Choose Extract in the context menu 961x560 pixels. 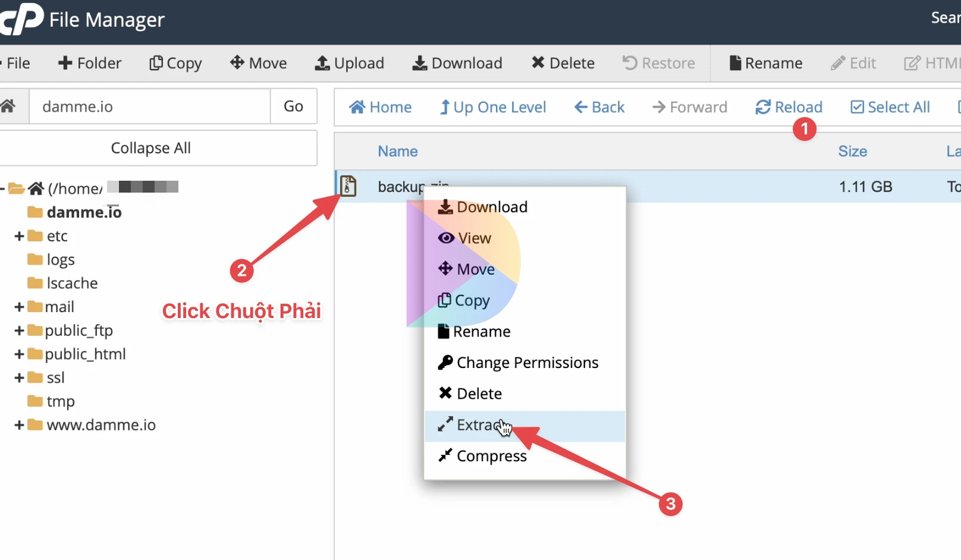pyautogui.click(x=525, y=426)
